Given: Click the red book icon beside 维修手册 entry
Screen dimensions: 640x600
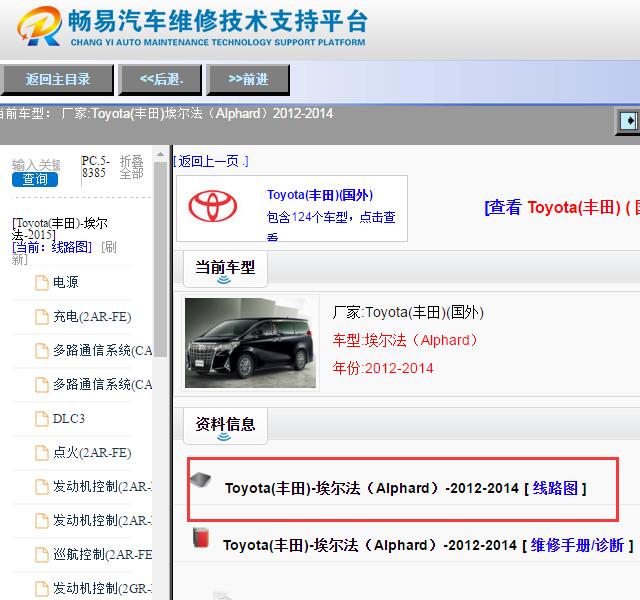Looking at the screenshot, I should (x=201, y=537).
